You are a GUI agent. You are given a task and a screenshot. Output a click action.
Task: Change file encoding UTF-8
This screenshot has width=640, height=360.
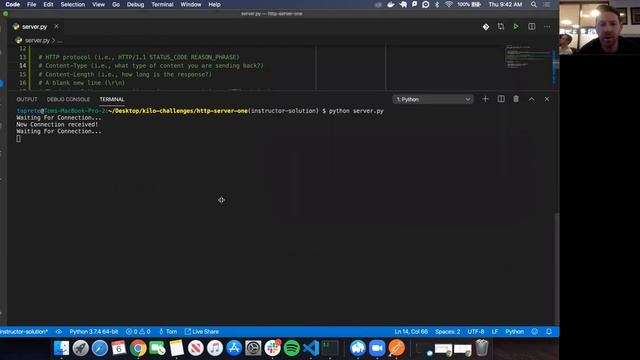(x=476, y=331)
